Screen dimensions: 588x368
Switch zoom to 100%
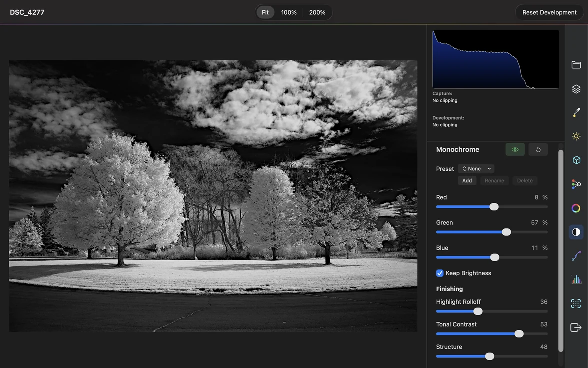pyautogui.click(x=289, y=12)
